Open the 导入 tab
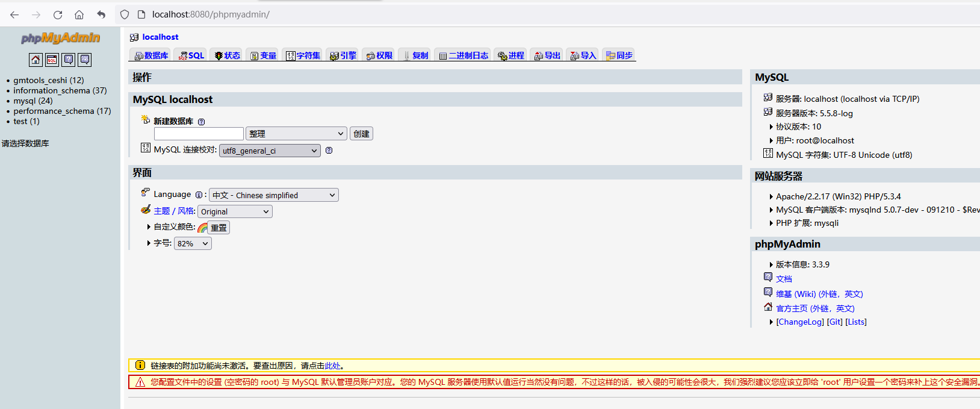 (x=582, y=55)
